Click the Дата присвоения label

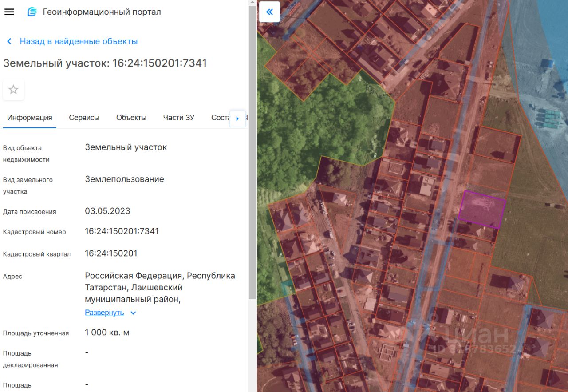coord(30,212)
